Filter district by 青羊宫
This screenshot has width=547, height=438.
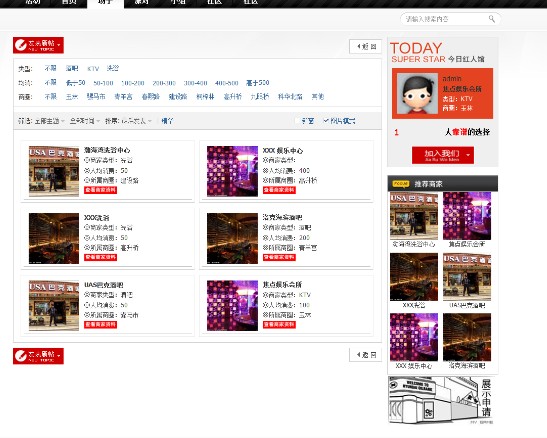(123, 97)
